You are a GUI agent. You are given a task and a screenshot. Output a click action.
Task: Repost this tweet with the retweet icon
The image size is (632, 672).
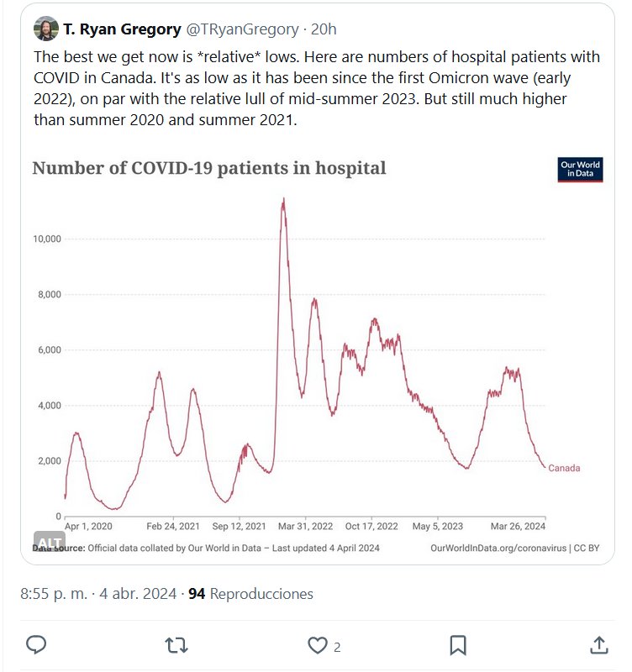pyautogui.click(x=176, y=644)
